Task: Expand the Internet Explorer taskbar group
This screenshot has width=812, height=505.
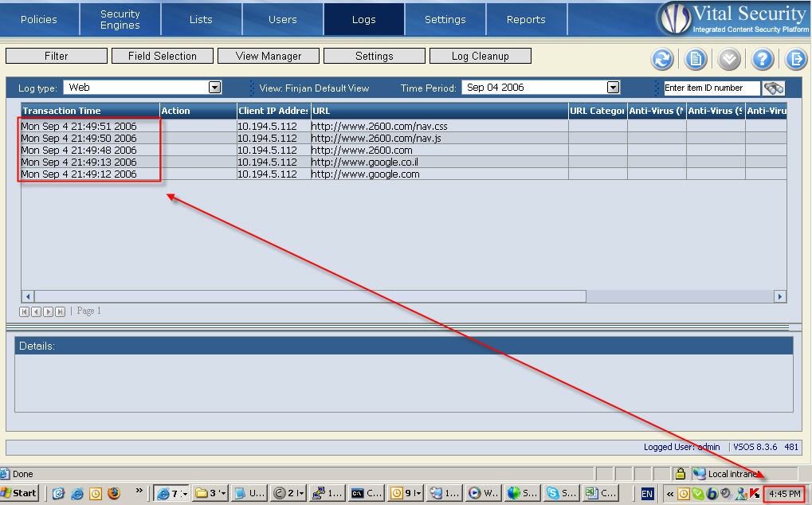Action: tap(172, 493)
